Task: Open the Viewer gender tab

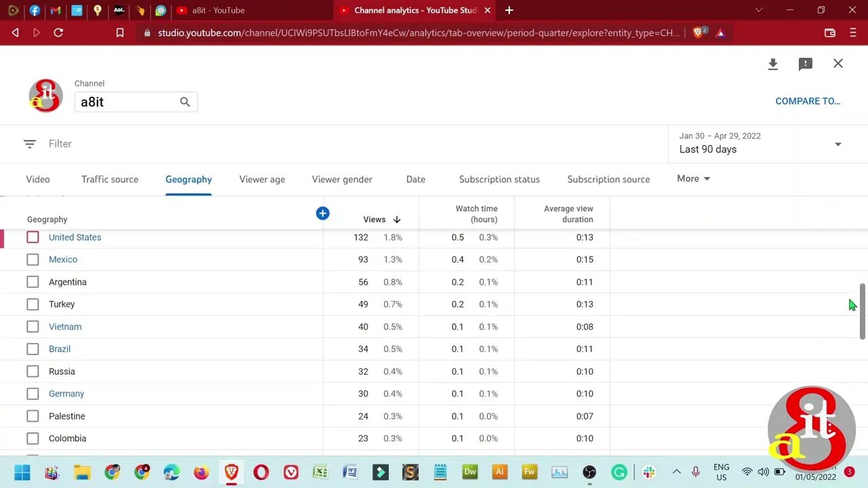Action: 342,180
